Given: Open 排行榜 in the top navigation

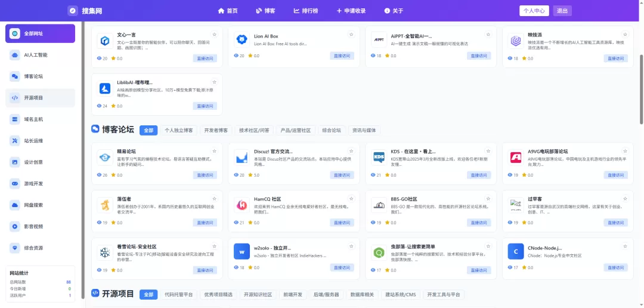Looking at the screenshot, I should [306, 11].
